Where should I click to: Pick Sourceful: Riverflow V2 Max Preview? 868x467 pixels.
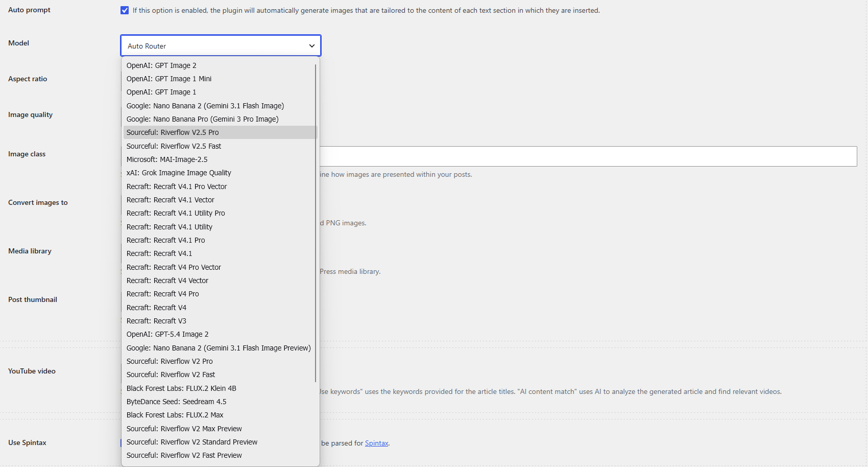(x=220, y=429)
